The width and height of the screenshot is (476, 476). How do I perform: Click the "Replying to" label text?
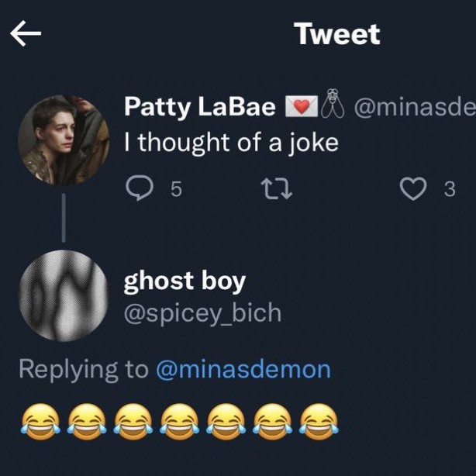(x=83, y=369)
